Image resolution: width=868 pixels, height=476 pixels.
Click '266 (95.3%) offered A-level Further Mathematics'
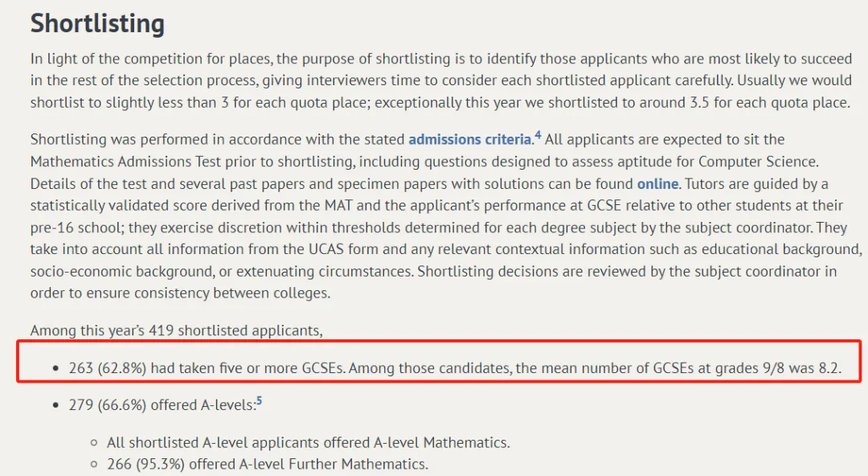[x=268, y=465]
